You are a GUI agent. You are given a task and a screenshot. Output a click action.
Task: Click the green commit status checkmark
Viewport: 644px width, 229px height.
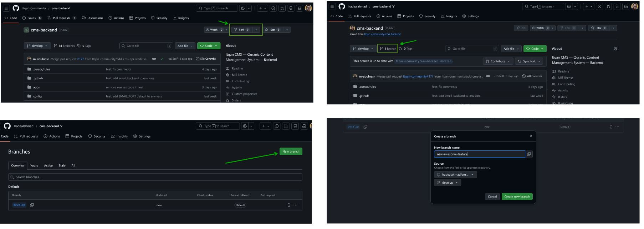pos(162,59)
